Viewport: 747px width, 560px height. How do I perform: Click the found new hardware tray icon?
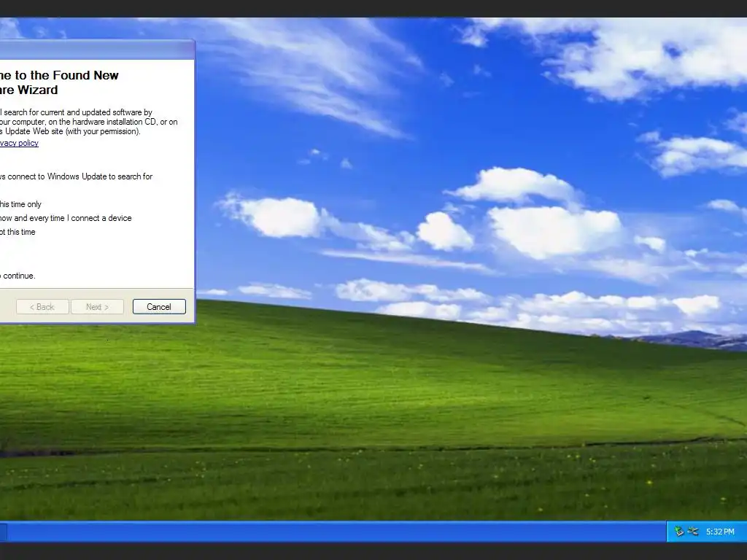coord(693,532)
